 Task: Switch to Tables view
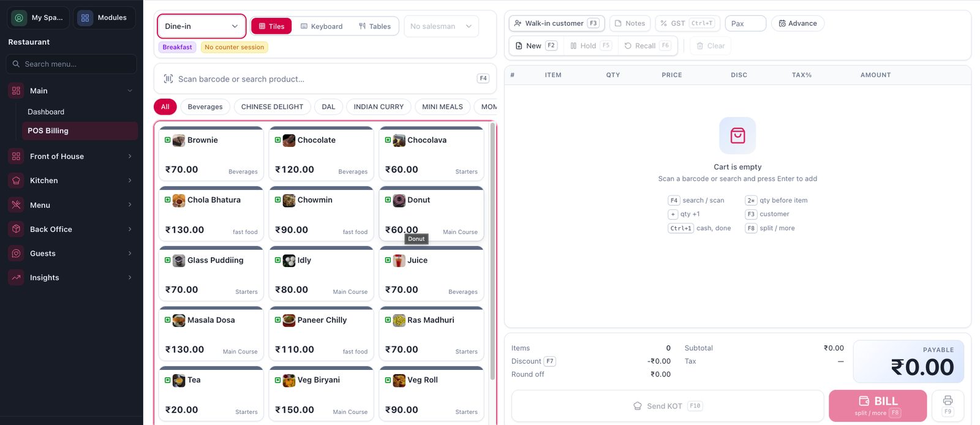coord(375,26)
